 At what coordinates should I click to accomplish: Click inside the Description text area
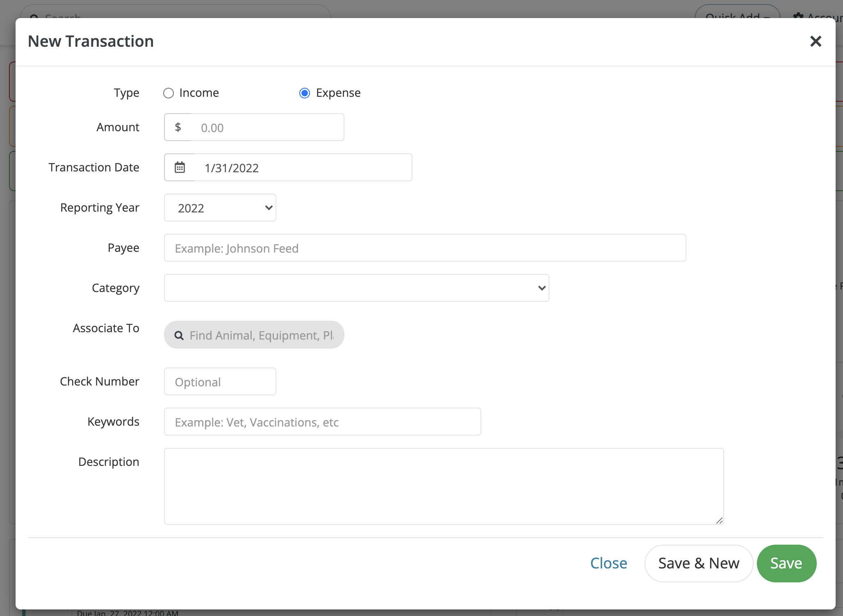pos(444,486)
